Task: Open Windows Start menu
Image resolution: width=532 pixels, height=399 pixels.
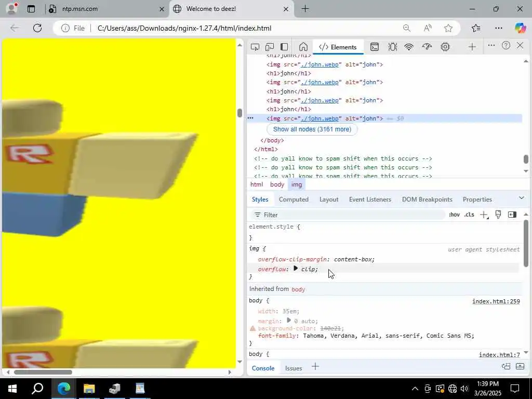Action: click(x=12, y=389)
